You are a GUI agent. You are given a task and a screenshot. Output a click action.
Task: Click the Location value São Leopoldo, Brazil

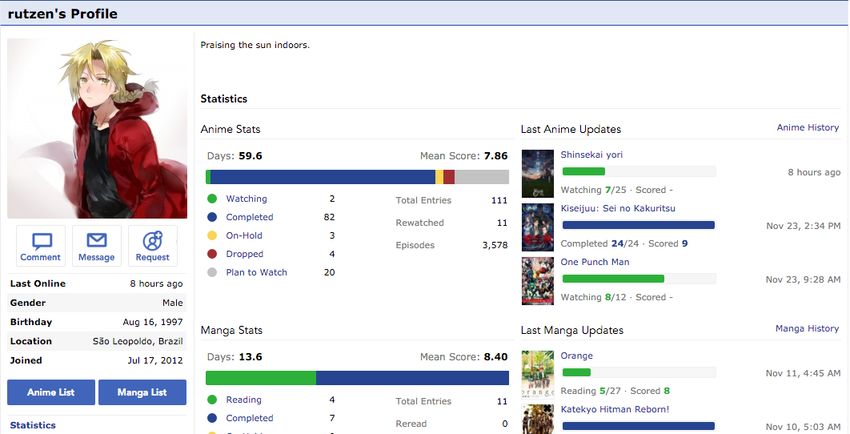pyautogui.click(x=138, y=341)
